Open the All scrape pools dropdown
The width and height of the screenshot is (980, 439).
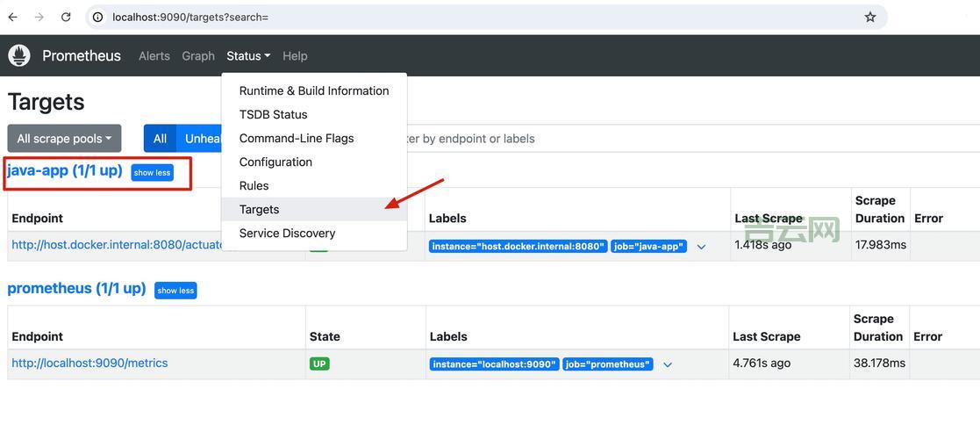click(x=64, y=139)
